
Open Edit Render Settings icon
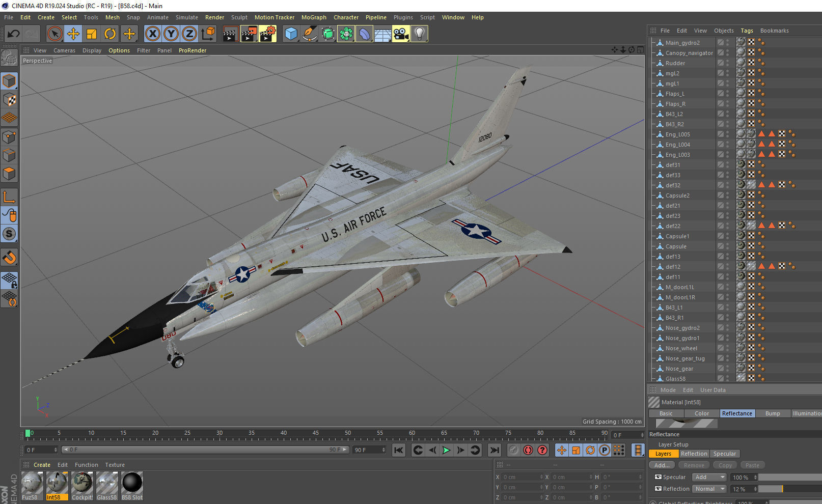tap(268, 34)
